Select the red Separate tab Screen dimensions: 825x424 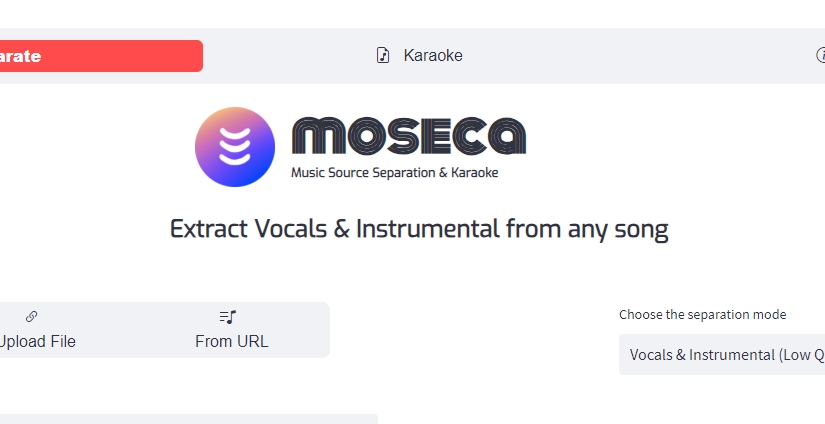(x=100, y=56)
